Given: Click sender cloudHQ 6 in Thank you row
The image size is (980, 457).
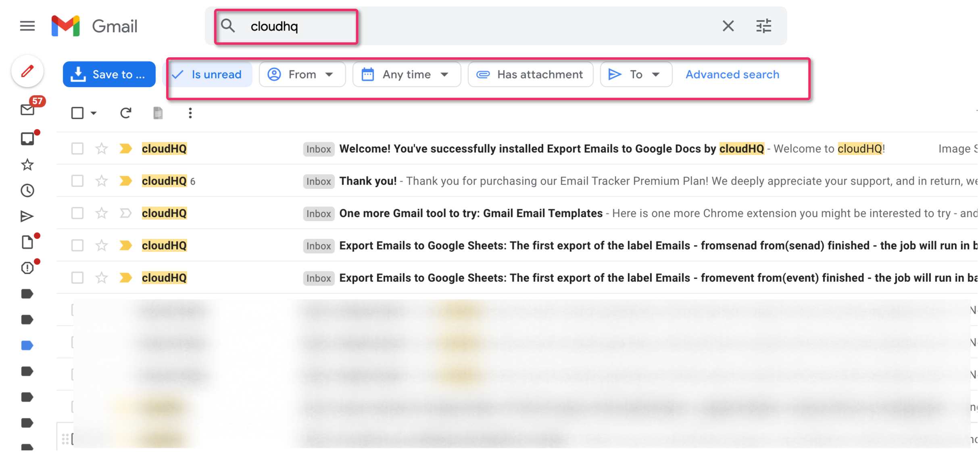Looking at the screenshot, I should point(168,181).
